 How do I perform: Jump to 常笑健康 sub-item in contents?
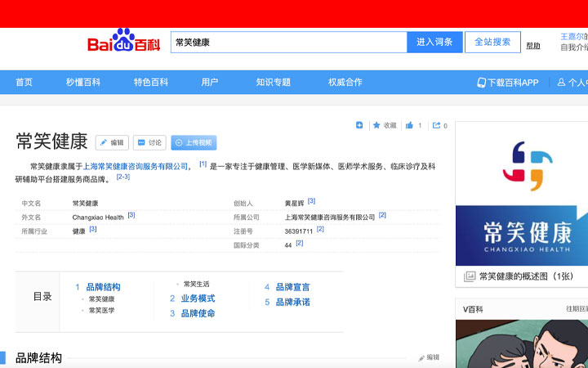point(101,299)
